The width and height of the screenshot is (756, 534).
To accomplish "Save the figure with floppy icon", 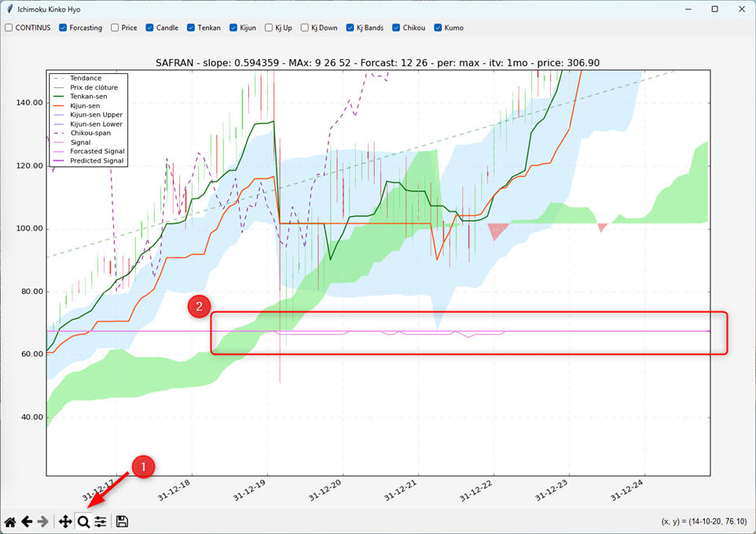I will [122, 521].
